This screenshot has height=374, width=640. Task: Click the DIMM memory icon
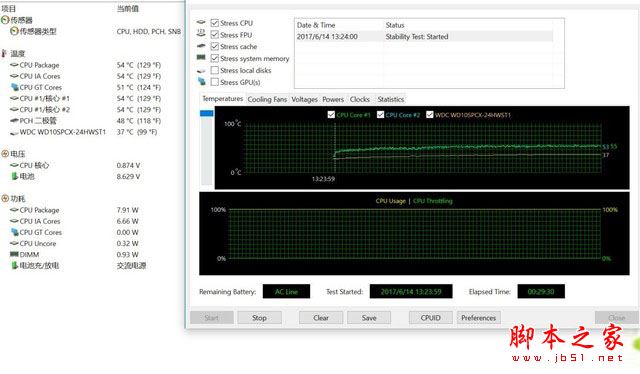pos(14,254)
